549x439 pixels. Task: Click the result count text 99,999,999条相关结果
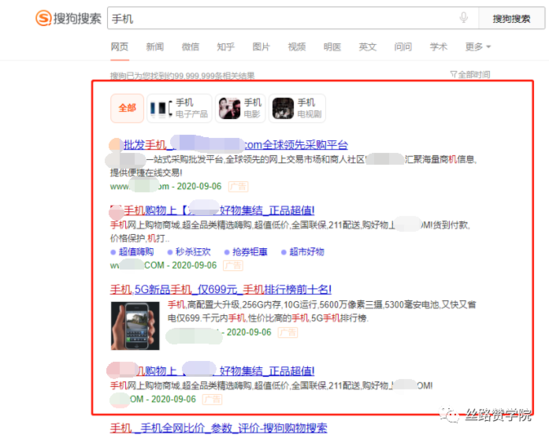215,76
